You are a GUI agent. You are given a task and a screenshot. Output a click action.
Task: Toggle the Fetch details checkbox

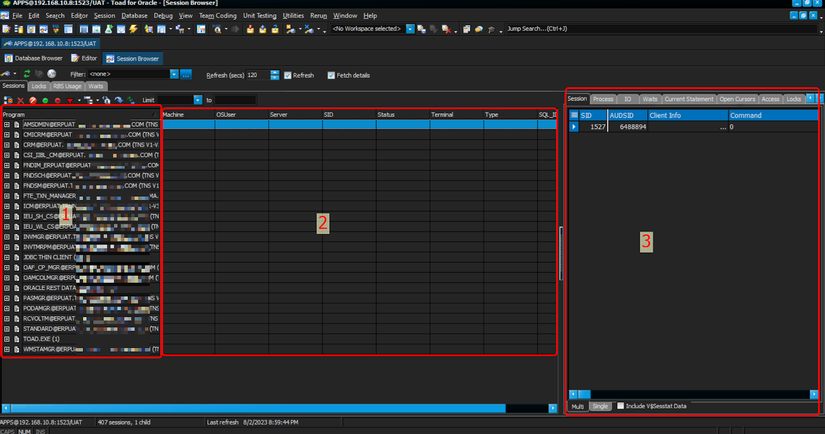[331, 75]
